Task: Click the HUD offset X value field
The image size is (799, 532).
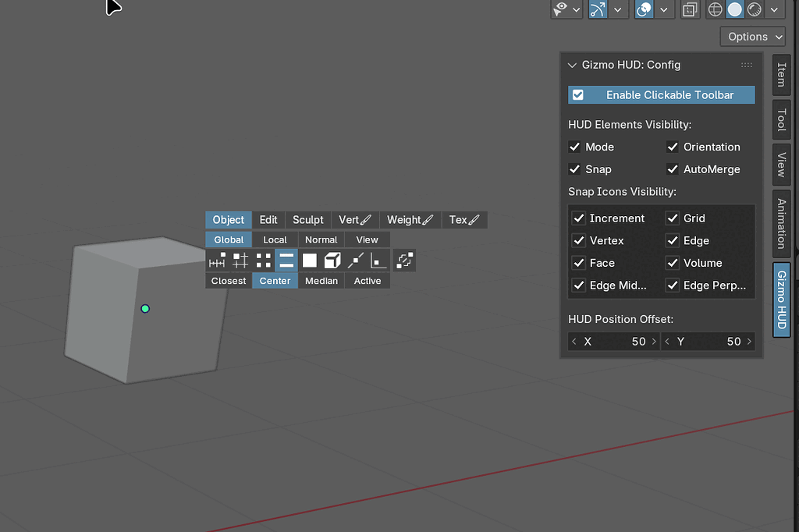Action: (614, 342)
